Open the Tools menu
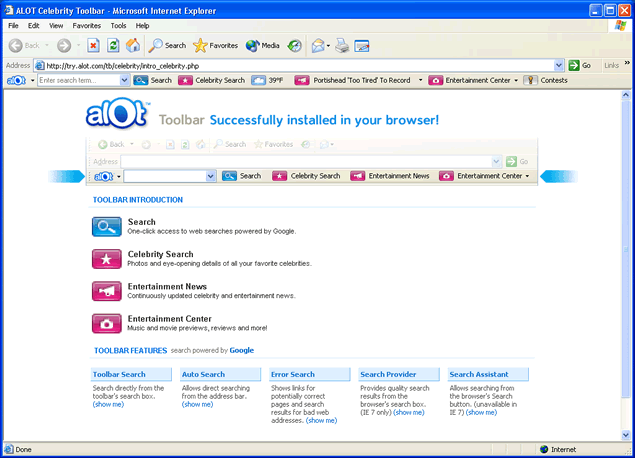This screenshot has height=458, width=635. 118,25
